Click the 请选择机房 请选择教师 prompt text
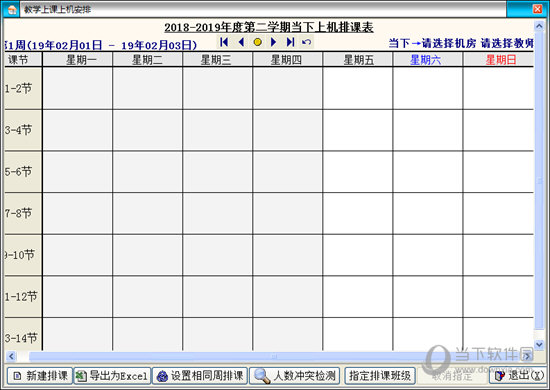This screenshot has width=550, height=390. [x=477, y=43]
